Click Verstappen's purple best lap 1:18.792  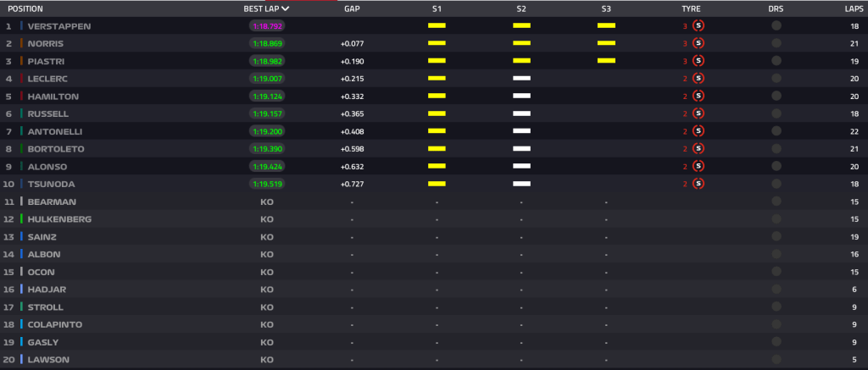[267, 26]
